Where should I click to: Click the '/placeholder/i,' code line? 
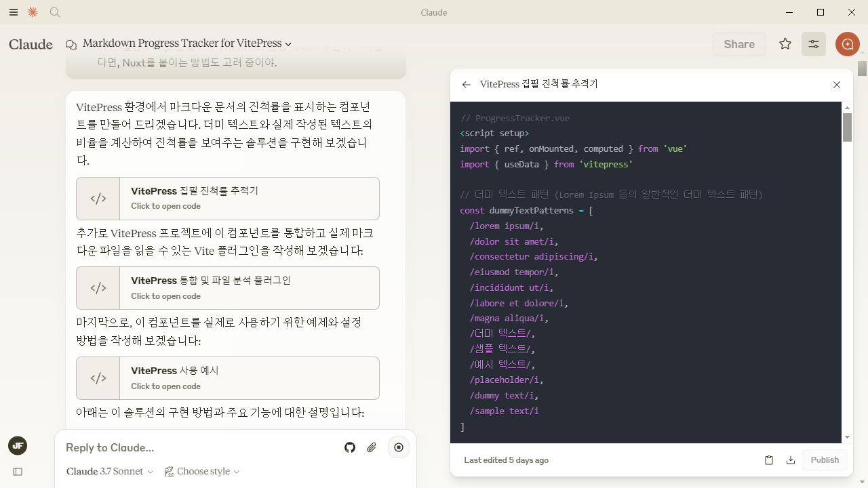(x=507, y=380)
